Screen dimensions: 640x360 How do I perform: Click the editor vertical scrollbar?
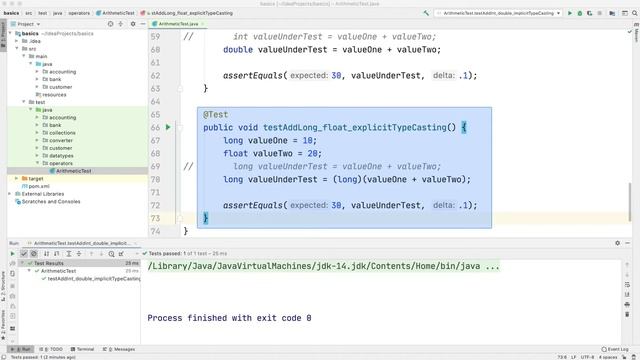click(x=630, y=202)
